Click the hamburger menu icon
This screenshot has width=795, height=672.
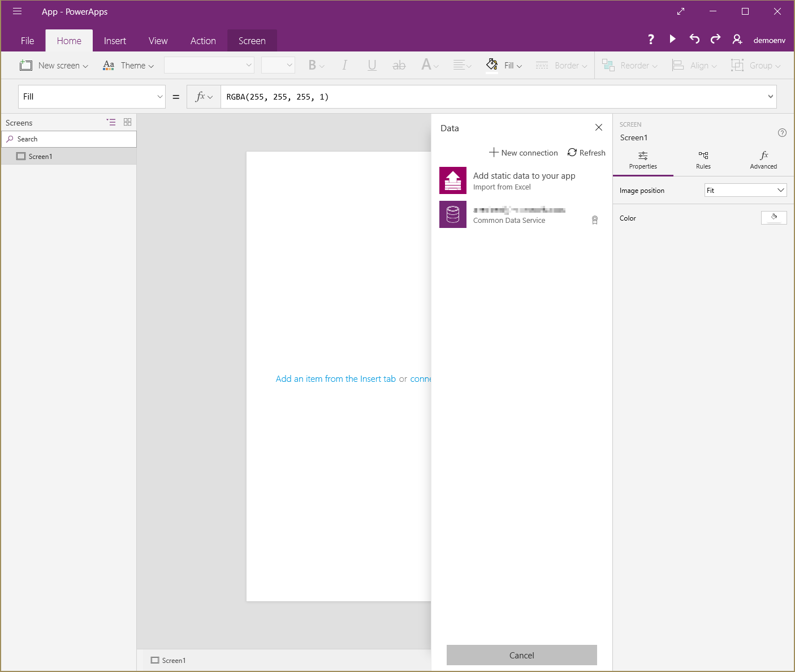point(18,11)
